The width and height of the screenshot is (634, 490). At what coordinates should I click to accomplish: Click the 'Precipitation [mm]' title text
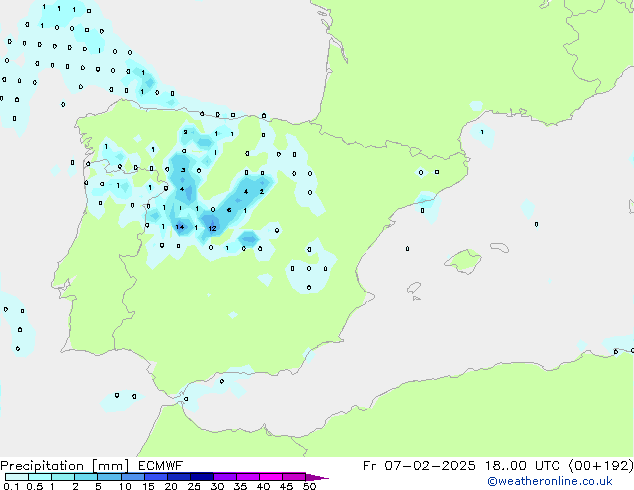[x=64, y=466]
